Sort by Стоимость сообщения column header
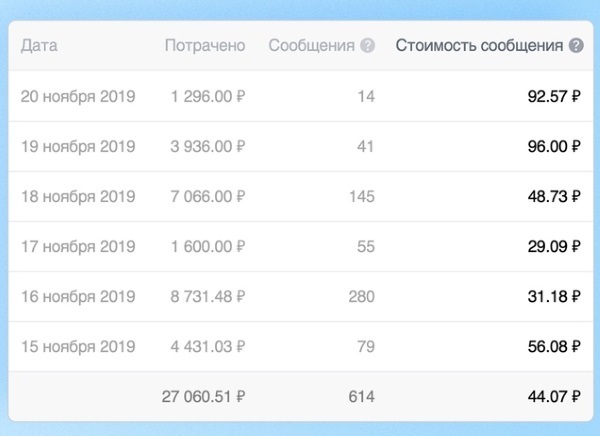 pos(479,46)
